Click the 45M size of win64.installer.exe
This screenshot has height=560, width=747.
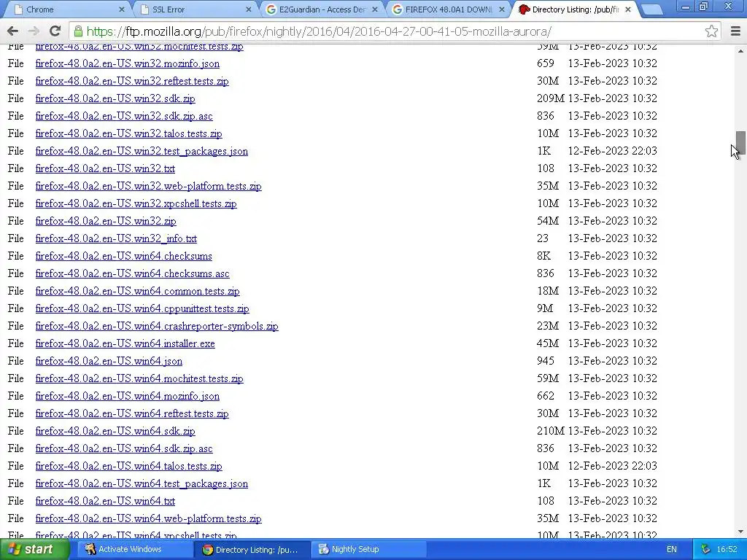(548, 343)
